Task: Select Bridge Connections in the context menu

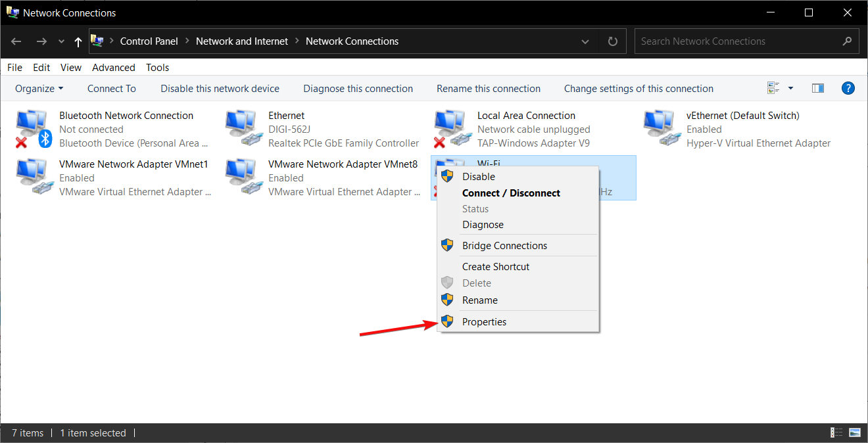Action: (x=504, y=245)
